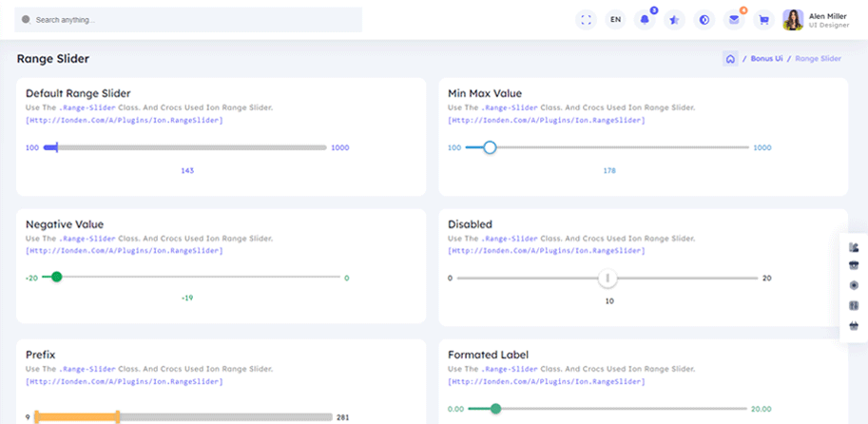Viewport: 868px width, 424px height.
Task: Click the top icon in right floating sidebar
Action: click(x=853, y=247)
